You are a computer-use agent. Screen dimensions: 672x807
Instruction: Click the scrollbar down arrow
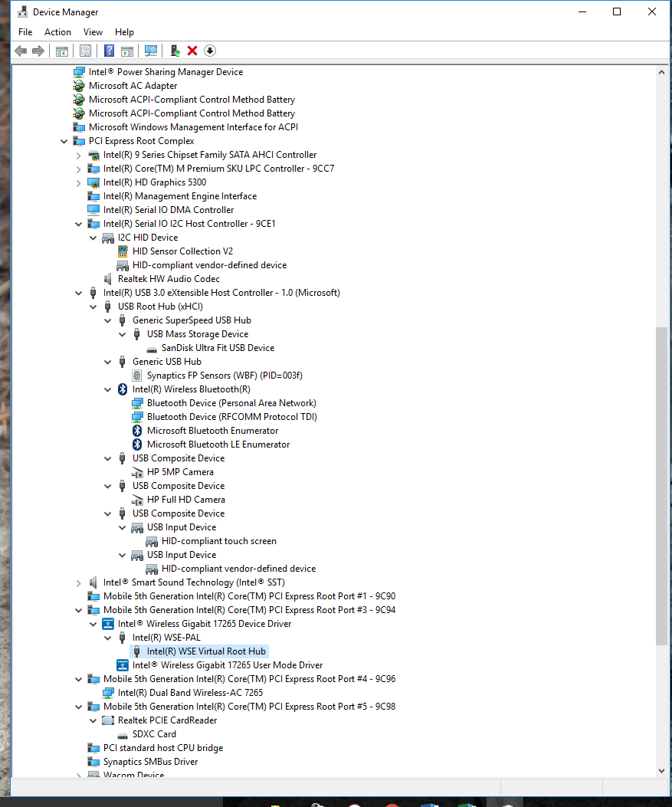pos(661,770)
